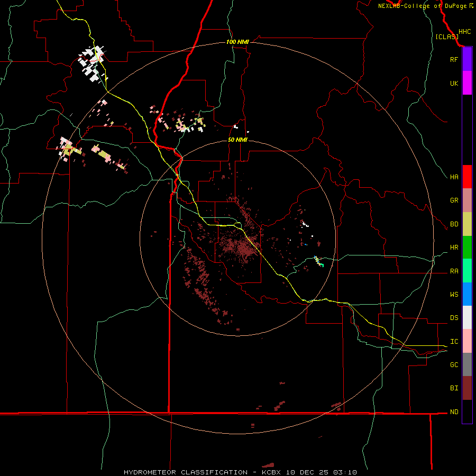Click the magenta UK legend color swatch
Viewport: 476px width, 476px height.
467,83
